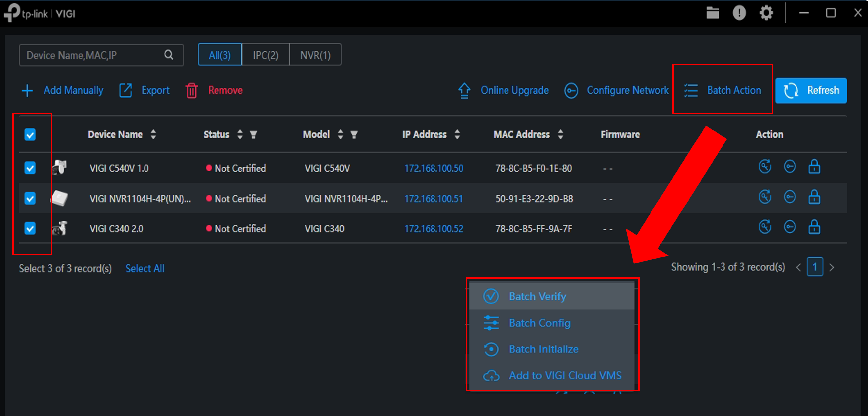
Task: Select page 1 in pagination
Action: click(815, 267)
